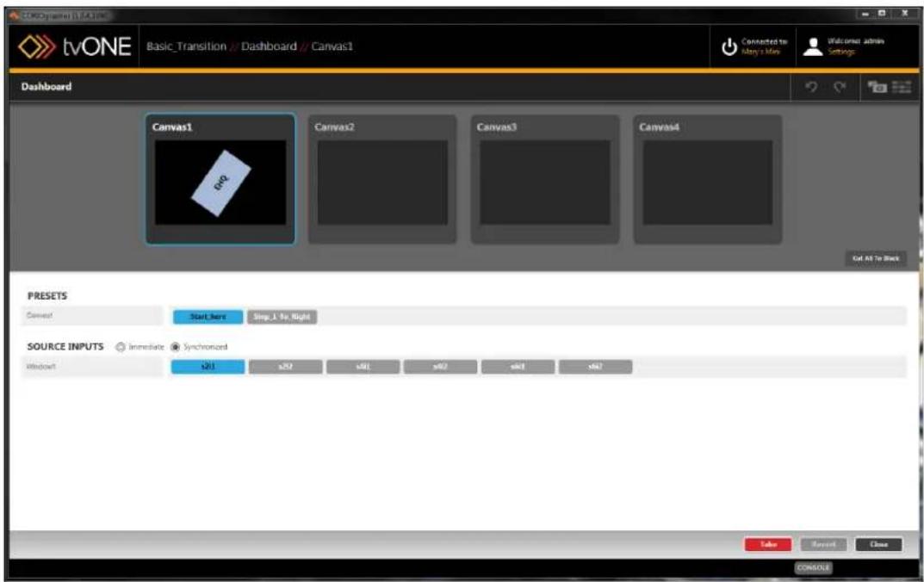This screenshot has height=582, width=924.
Task: Click the Welcome admin text
Action: point(856,41)
